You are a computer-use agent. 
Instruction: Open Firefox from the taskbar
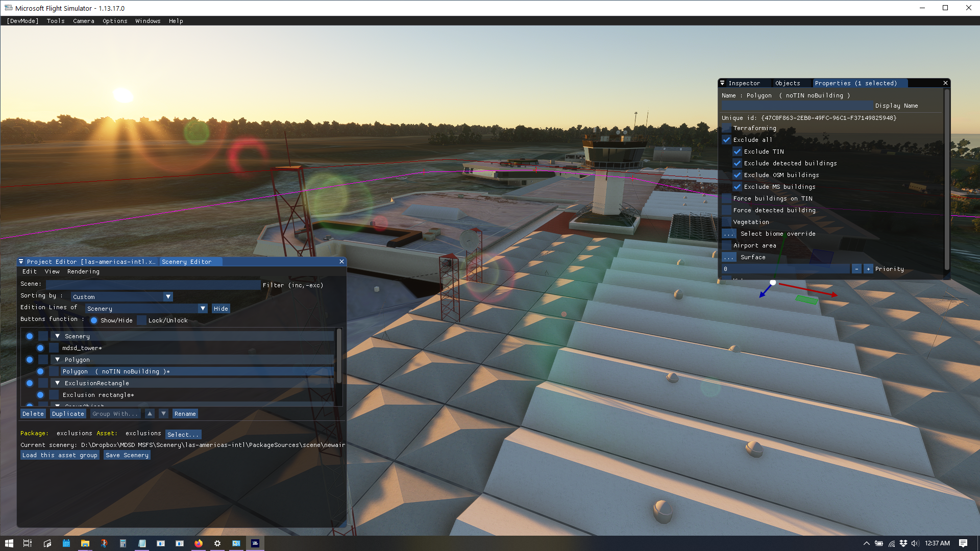tap(199, 543)
